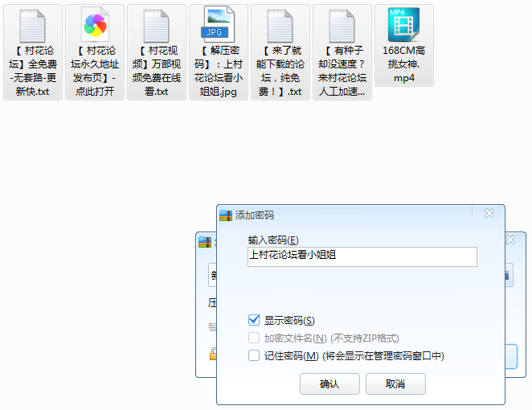
Task: Click 确认 to confirm the password
Action: coord(329,384)
